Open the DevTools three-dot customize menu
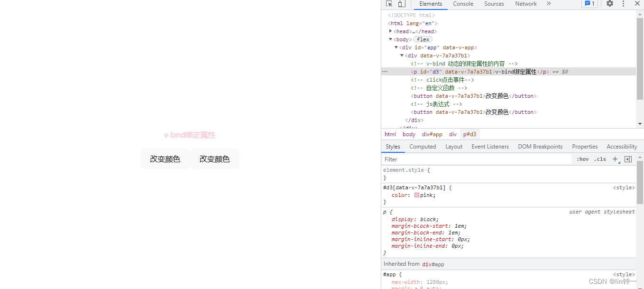Viewport: 644px width, 289px height. (623, 4)
